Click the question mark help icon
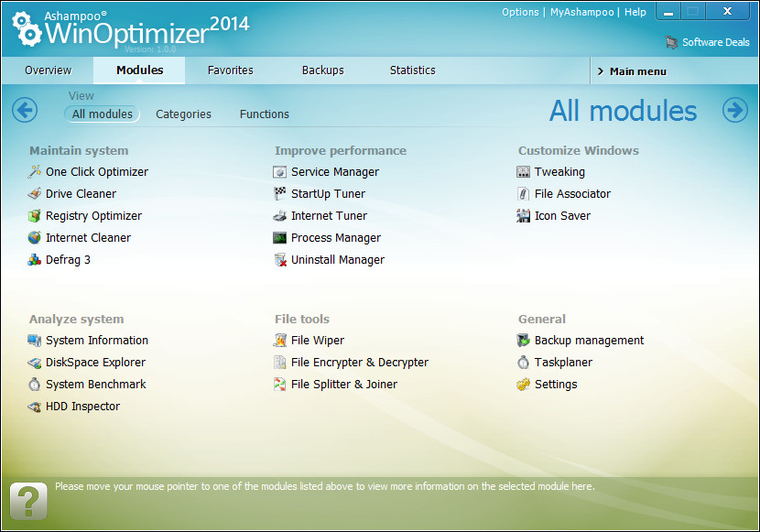Image resolution: width=760 pixels, height=532 pixels. pyautogui.click(x=28, y=501)
